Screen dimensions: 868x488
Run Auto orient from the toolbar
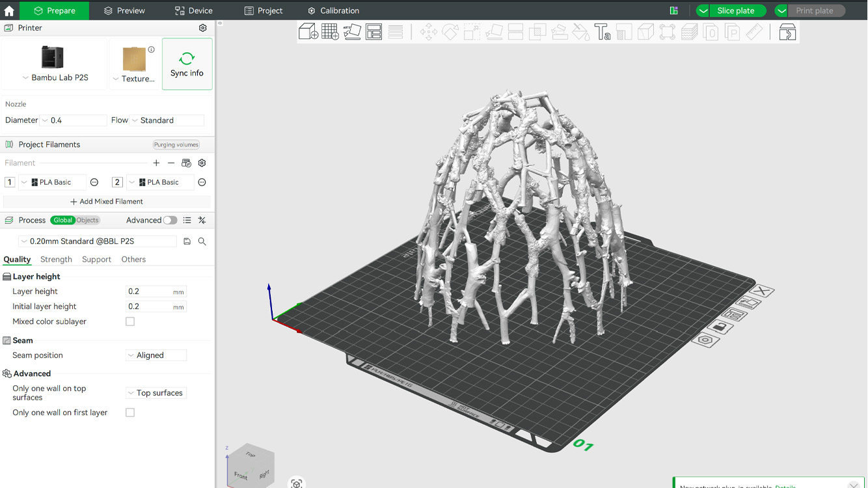click(x=352, y=32)
